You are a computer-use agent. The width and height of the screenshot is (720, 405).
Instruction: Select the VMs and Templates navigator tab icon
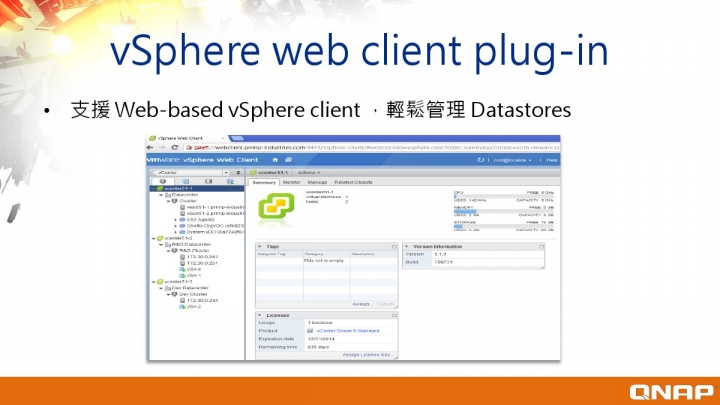coord(186,181)
